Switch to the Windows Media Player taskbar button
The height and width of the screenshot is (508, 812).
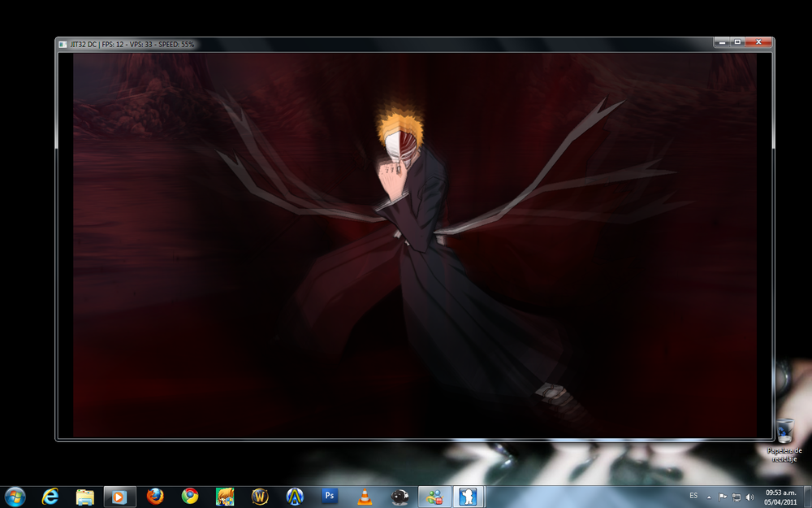119,497
